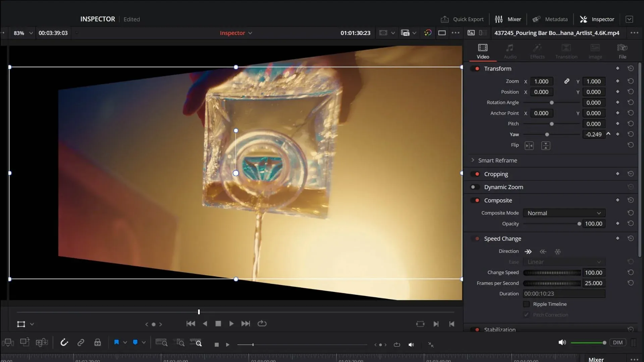Enable the Ripple Timeline checkbox
The image size is (644, 362).
pyautogui.click(x=526, y=304)
